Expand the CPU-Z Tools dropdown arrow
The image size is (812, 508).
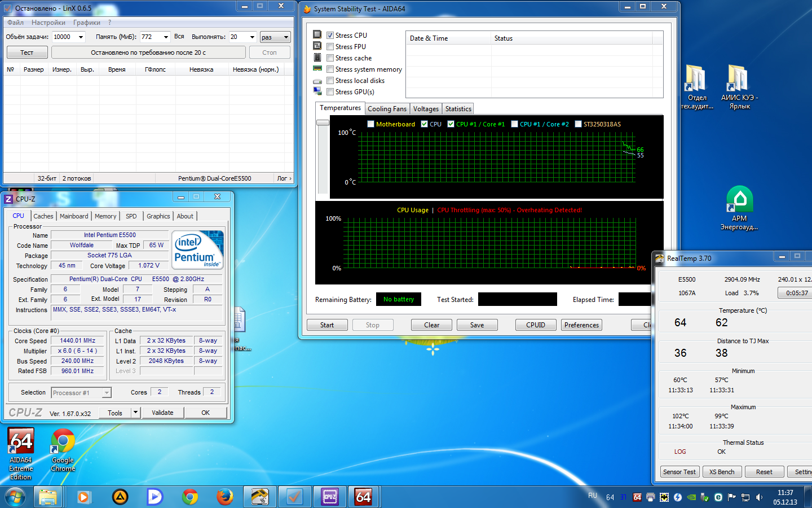[x=135, y=413]
